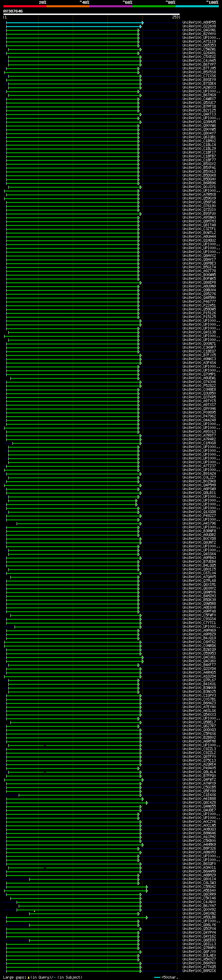Select the UniRef100_C5XEU2 label
The image size is (222, 980).
199,57
